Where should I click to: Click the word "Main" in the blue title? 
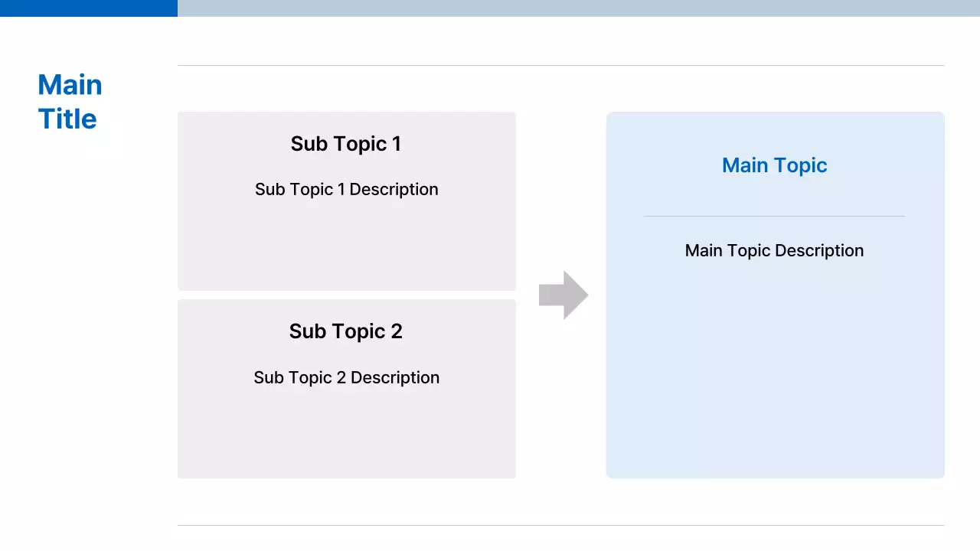(x=70, y=85)
